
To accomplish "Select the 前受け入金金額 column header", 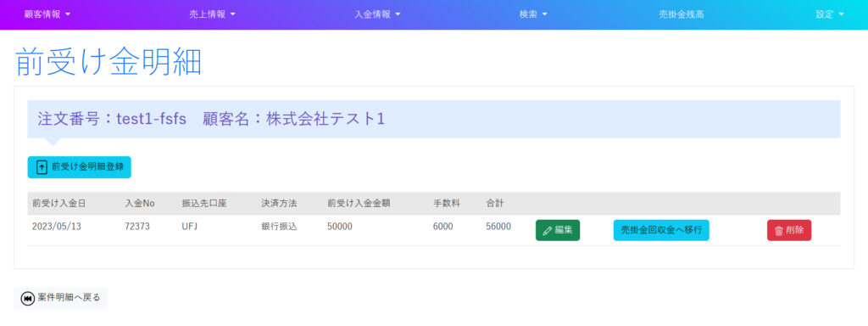I will 359,204.
